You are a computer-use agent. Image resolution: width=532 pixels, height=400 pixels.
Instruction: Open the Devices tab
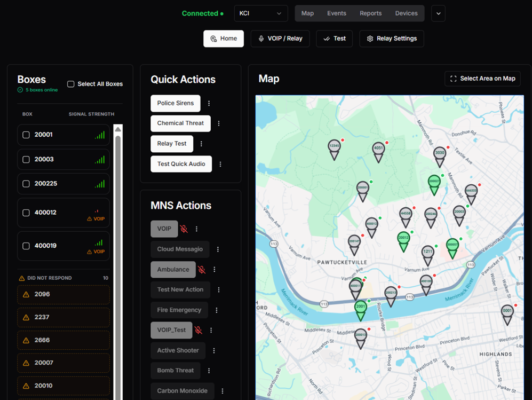tap(406, 13)
